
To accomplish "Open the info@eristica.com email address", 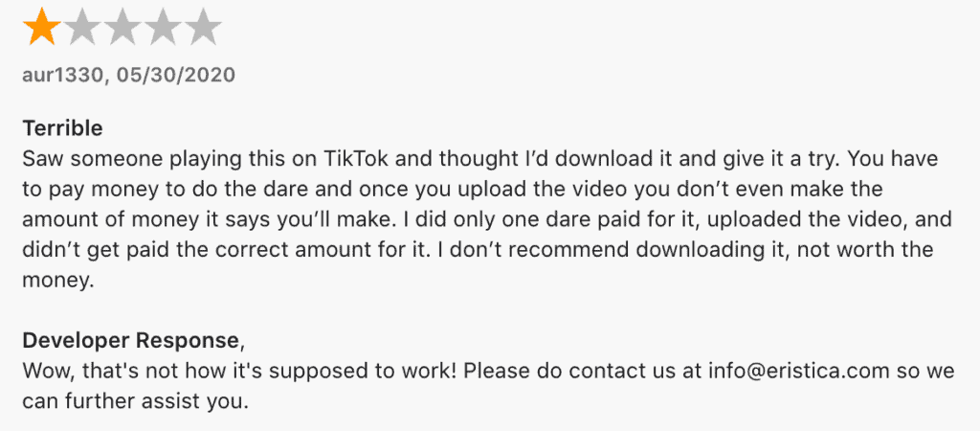I will click(798, 371).
